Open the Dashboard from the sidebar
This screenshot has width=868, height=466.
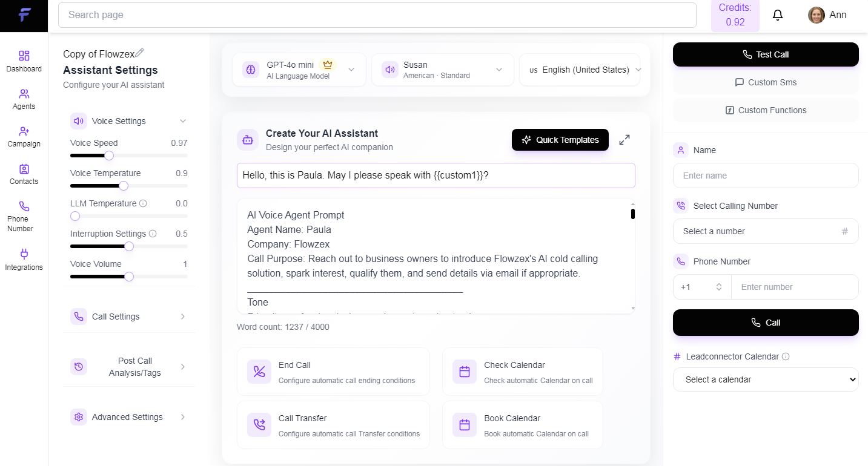point(24,61)
